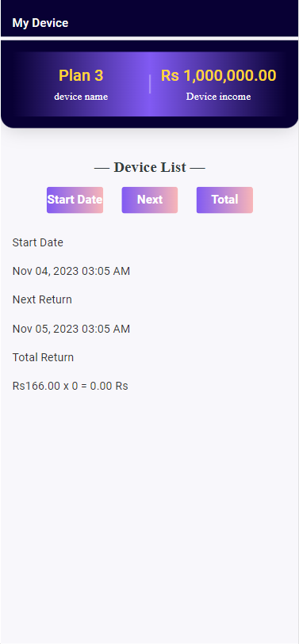Select the Start Date row label

[x=38, y=242]
